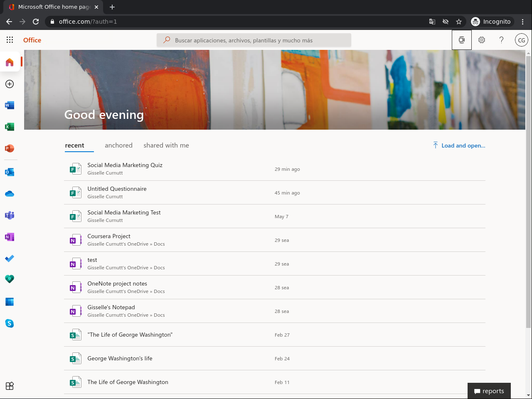This screenshot has width=532, height=399.
Task: Open OneDrive from the sidebar
Action: point(10,194)
